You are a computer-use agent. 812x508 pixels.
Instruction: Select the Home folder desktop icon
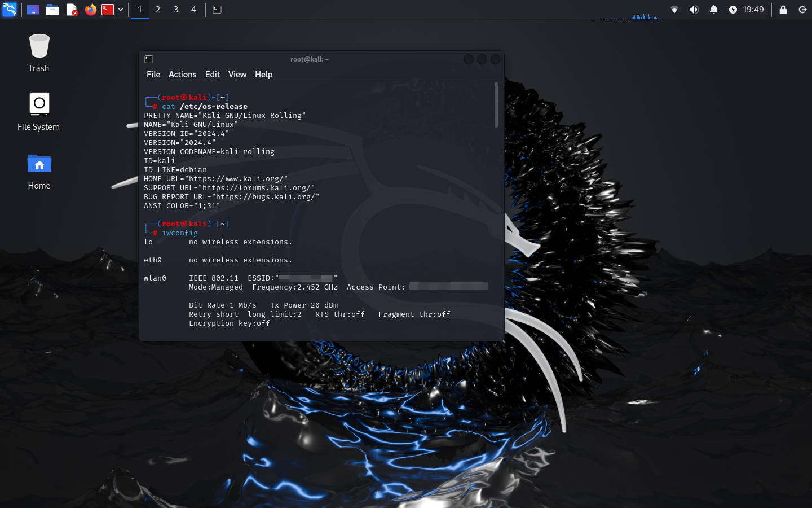pos(39,172)
